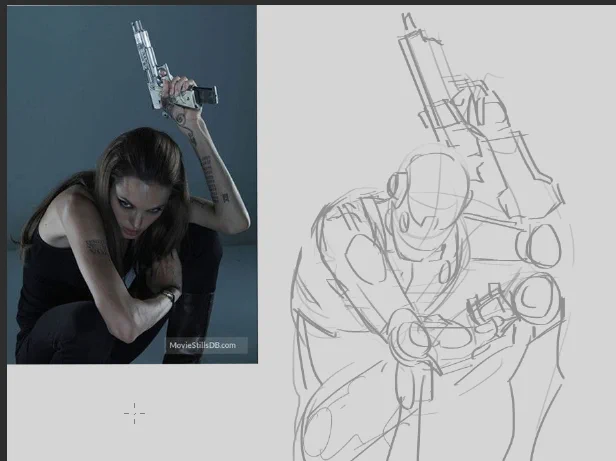Click the pencil sketch of the crouching figure
The width and height of the screenshot is (616, 461).
(432, 237)
